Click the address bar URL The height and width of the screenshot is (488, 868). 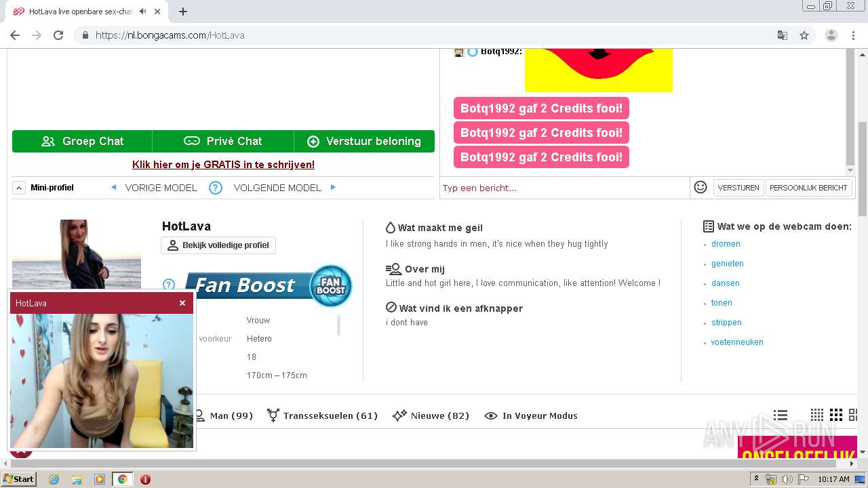[x=170, y=35]
